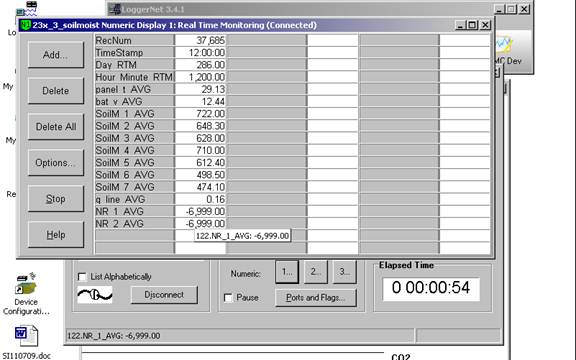Viewport: 576px width, 360px height.
Task: Open the Device Configuration desktop shortcut icon
Action: tap(26, 283)
